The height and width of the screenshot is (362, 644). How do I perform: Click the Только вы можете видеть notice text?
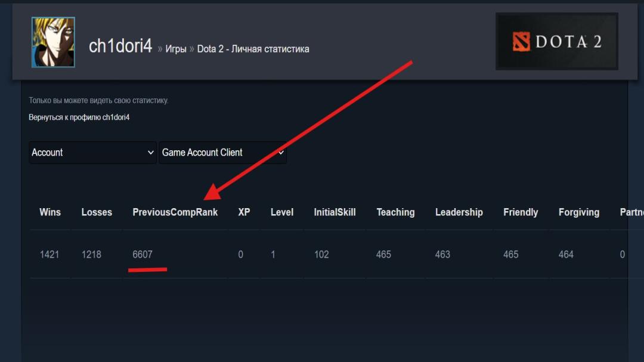[98, 100]
